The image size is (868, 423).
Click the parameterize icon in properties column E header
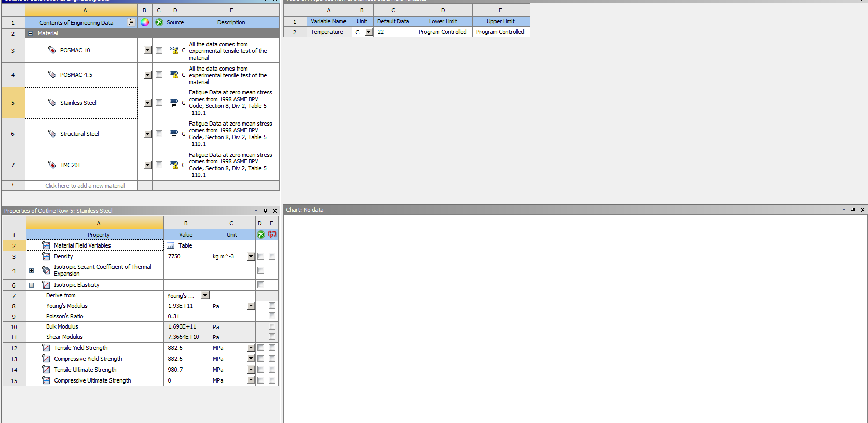pyautogui.click(x=272, y=235)
